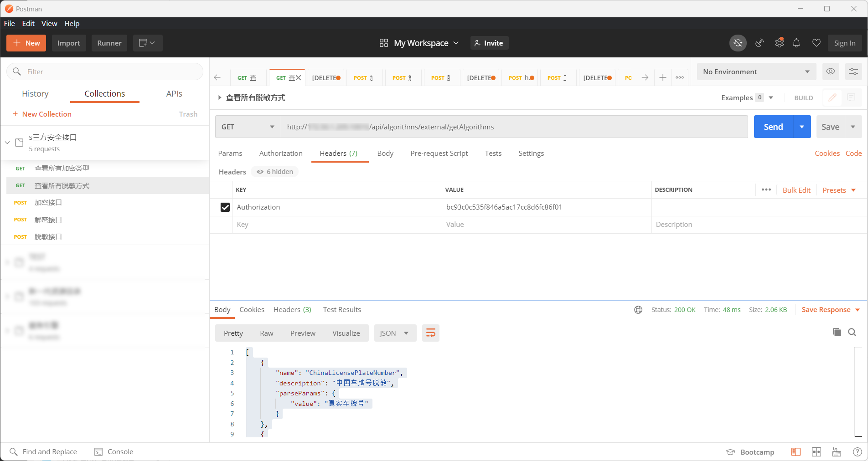Click the search icon in response panel
868x461 pixels.
click(x=852, y=332)
